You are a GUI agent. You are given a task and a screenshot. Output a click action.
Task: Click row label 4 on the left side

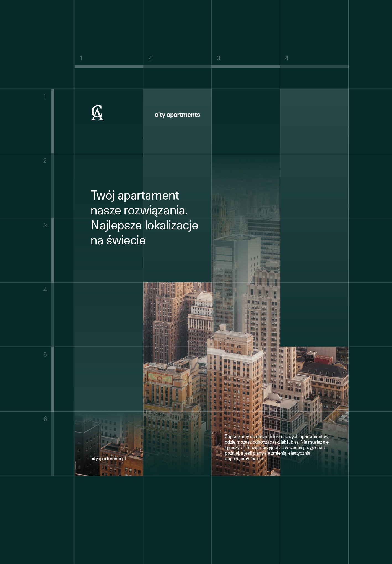click(45, 290)
